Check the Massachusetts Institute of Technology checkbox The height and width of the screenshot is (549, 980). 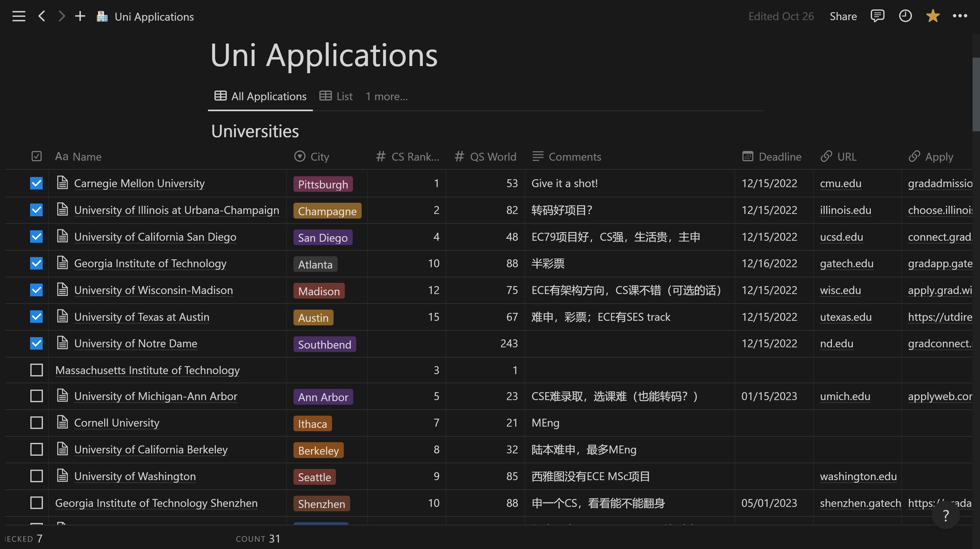pos(36,370)
